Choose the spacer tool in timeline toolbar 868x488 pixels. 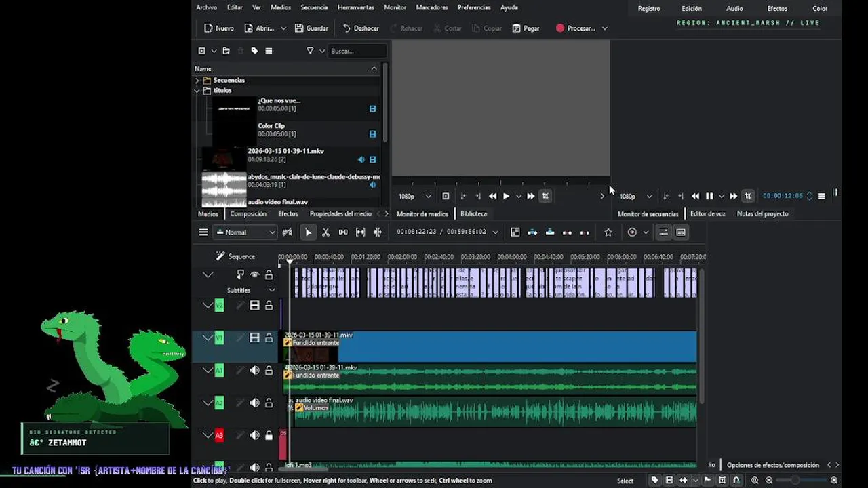coord(343,232)
